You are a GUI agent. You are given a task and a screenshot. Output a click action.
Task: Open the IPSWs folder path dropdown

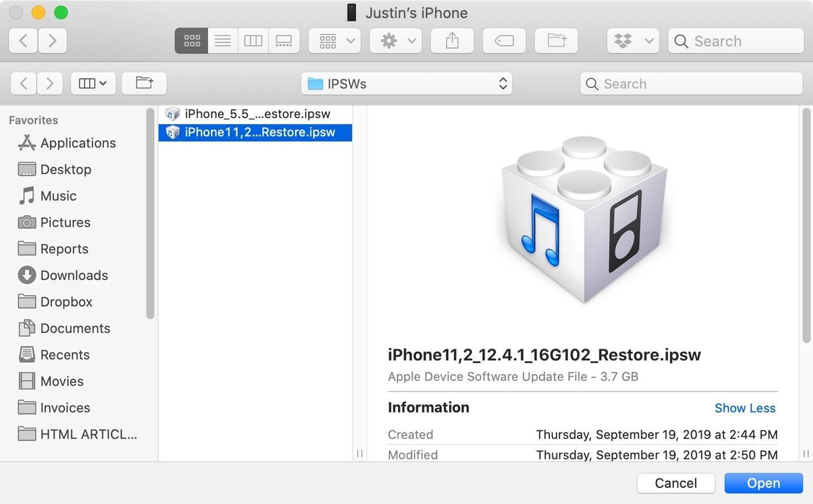coord(406,83)
